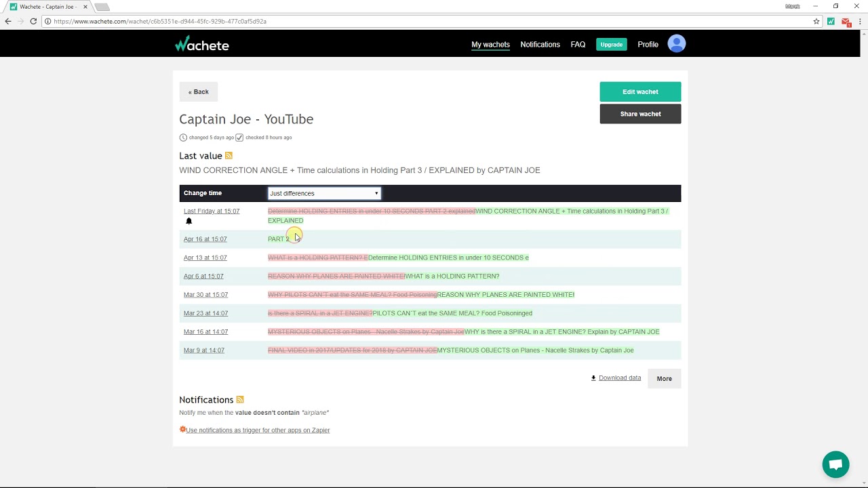Open the Apr 6 at 15:07 entry
The height and width of the screenshot is (488, 868).
click(203, 277)
